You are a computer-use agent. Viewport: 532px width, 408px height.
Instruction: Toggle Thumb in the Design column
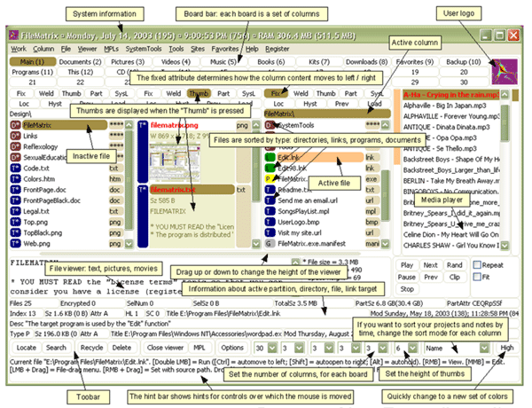(x=71, y=93)
